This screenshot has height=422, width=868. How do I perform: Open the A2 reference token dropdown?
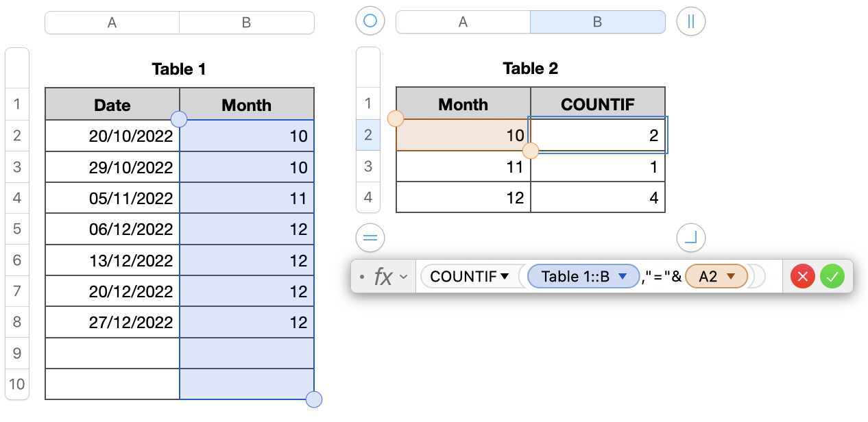point(731,277)
